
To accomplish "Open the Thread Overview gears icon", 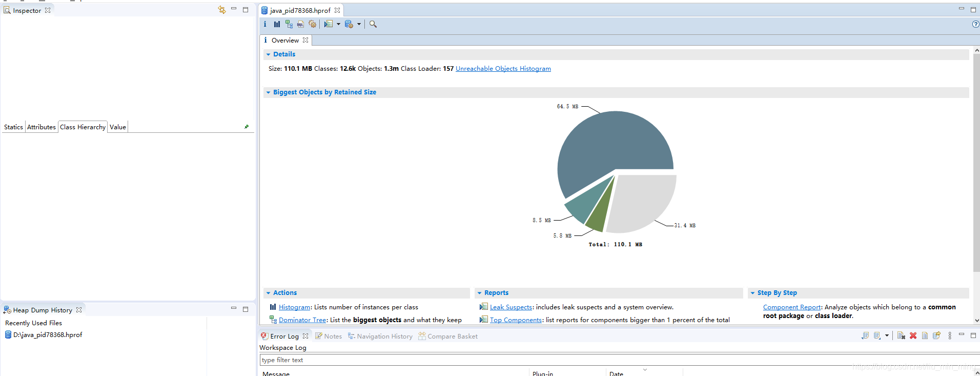I will [x=313, y=24].
